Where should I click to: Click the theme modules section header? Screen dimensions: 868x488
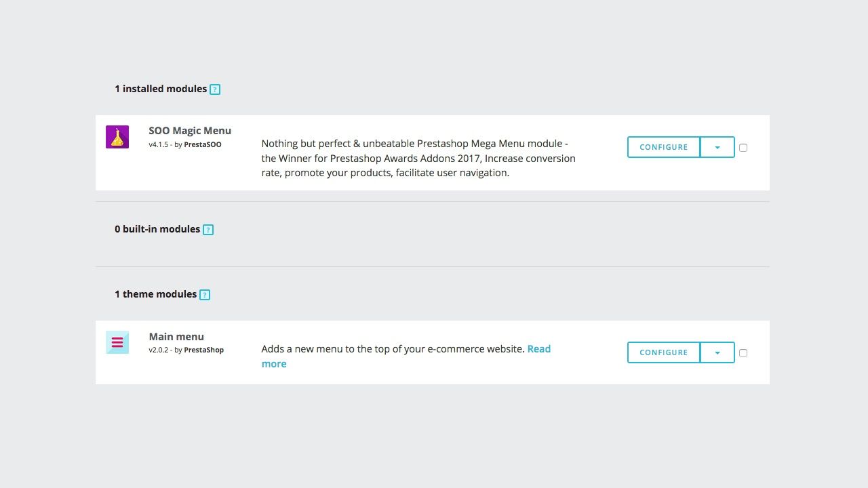pyautogui.click(x=157, y=294)
